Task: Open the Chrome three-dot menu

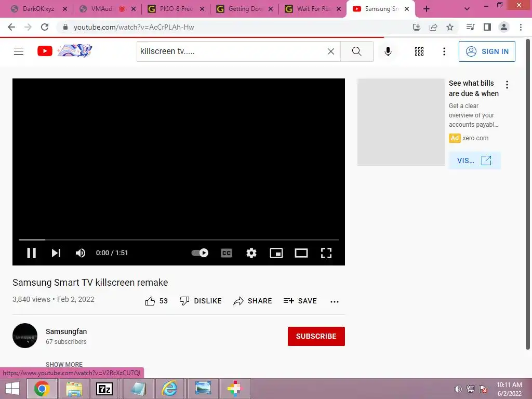Action: click(521, 27)
